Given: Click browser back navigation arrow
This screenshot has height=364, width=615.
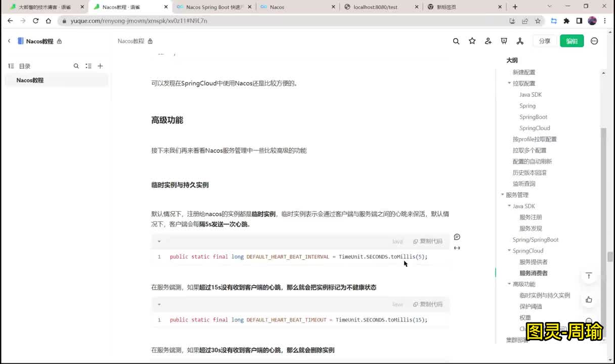Looking at the screenshot, I should (10, 21).
